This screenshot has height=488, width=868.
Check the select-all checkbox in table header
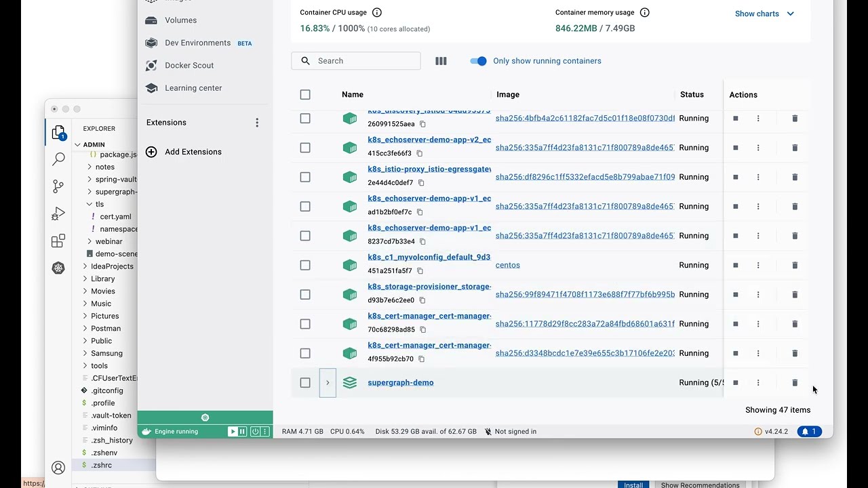point(305,95)
